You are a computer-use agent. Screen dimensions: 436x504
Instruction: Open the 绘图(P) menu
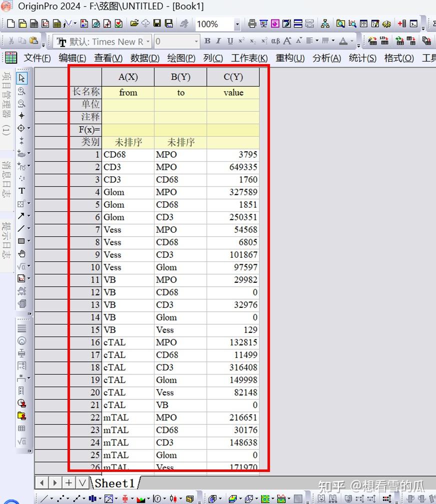181,58
